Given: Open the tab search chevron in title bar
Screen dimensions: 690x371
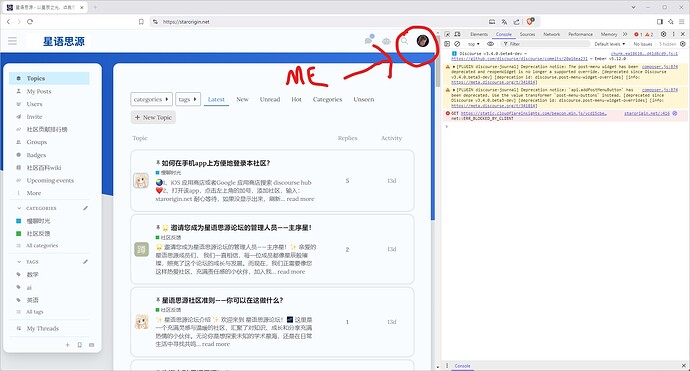Looking at the screenshot, I should tap(634, 7).
